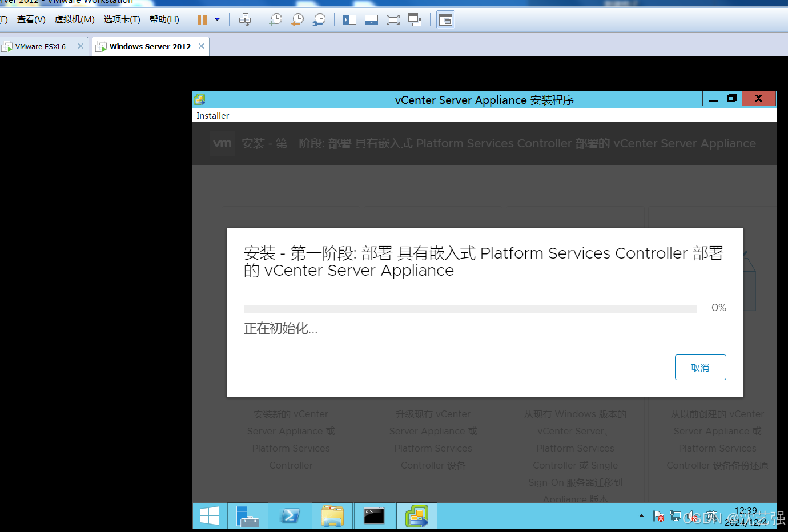Close the vCenter installer window

pos(759,99)
